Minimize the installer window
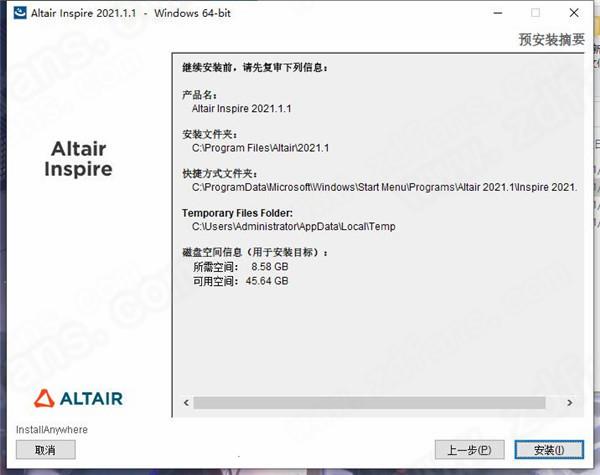Image resolution: width=600 pixels, height=475 pixels. pos(498,13)
